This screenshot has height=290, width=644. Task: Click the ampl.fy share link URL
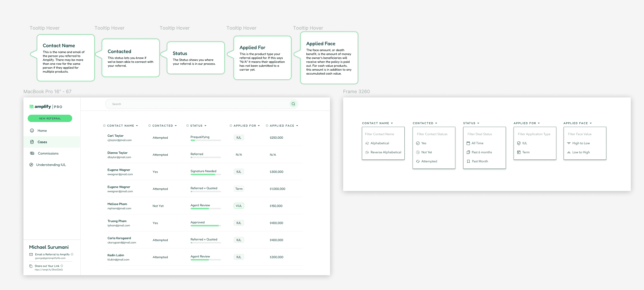(49, 270)
